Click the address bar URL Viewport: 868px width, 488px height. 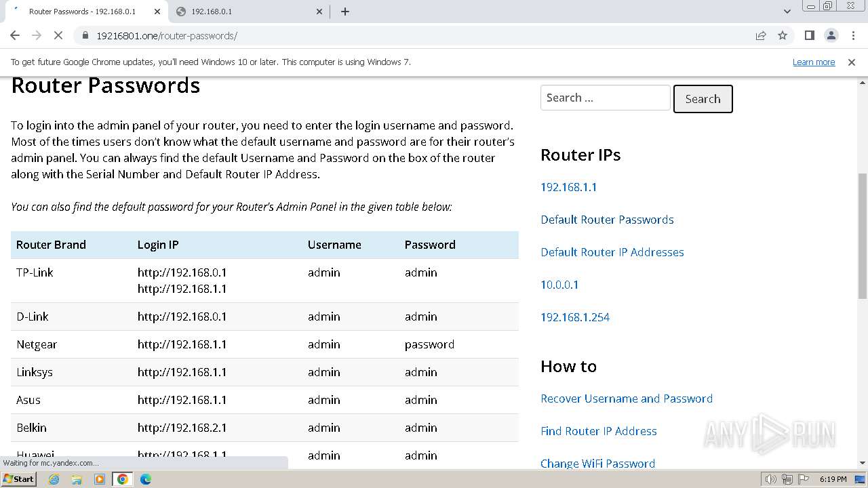pyautogui.click(x=167, y=36)
